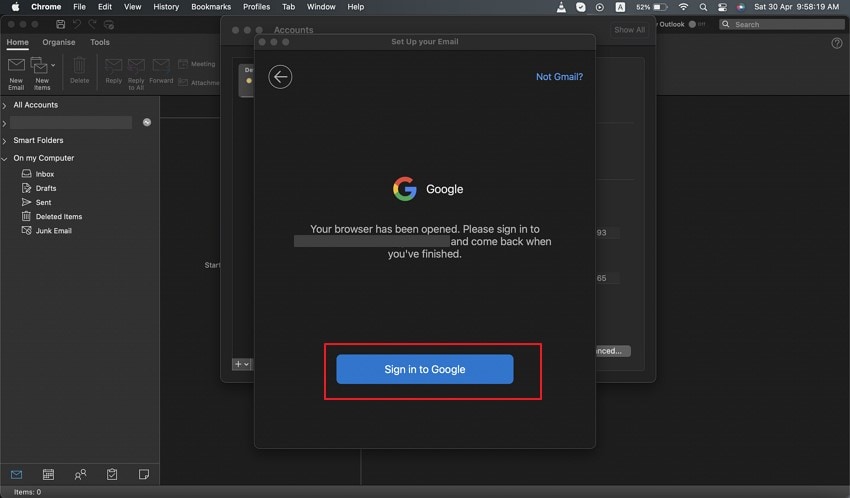This screenshot has width=850, height=498.
Task: Switch to the Home ribbon tab
Action: (x=17, y=42)
